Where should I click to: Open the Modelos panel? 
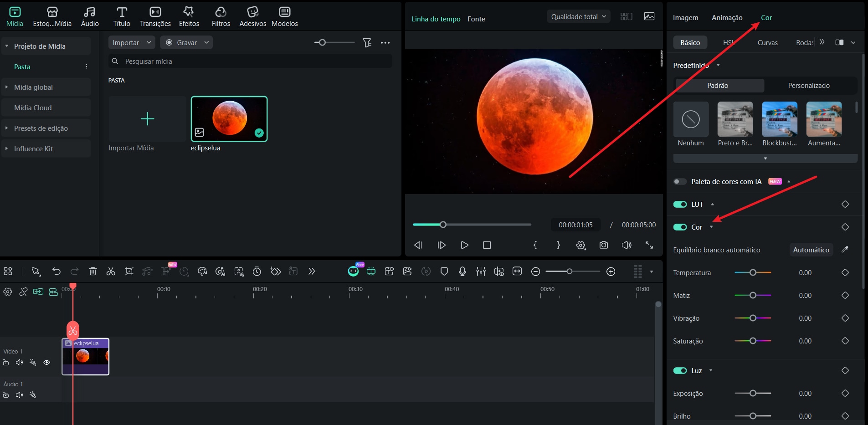pyautogui.click(x=284, y=16)
